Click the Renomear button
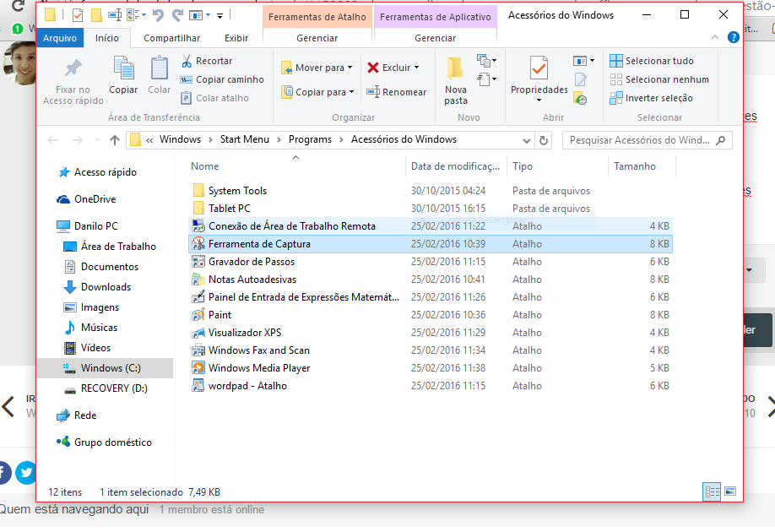 coord(396,92)
